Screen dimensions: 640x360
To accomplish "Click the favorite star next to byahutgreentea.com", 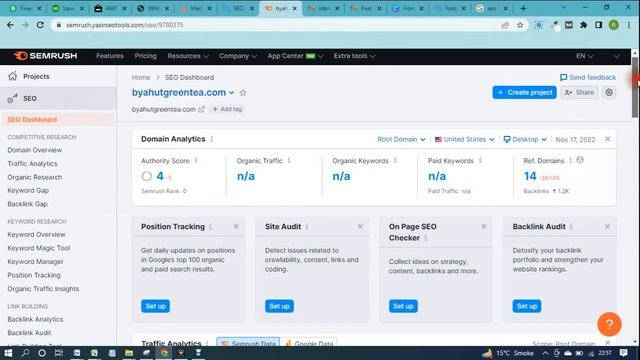I will tap(243, 93).
